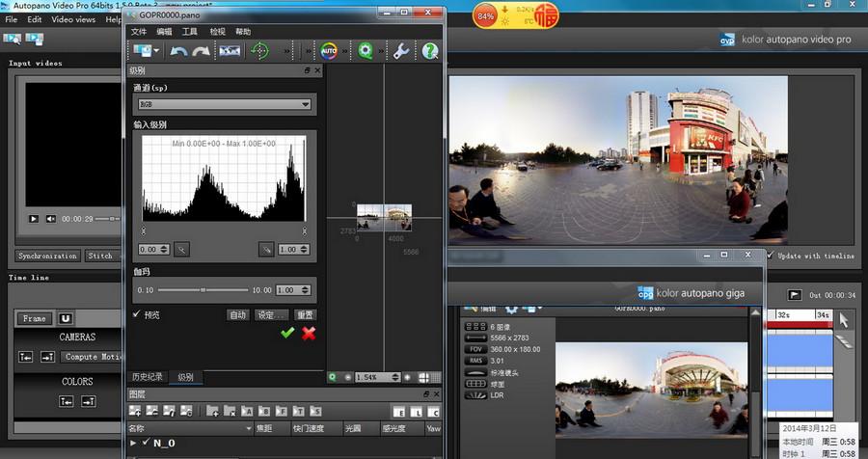
Task: Open Video views menu in Autopano Video
Action: pyautogui.click(x=73, y=19)
